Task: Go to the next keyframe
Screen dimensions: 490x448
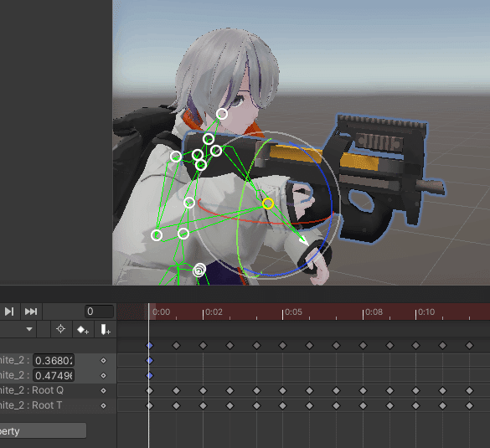Action: point(9,312)
